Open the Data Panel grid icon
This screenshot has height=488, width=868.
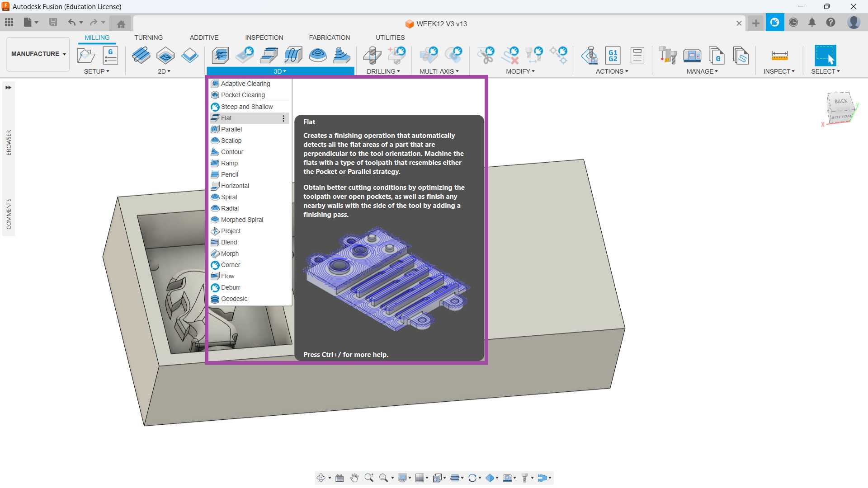[9, 22]
